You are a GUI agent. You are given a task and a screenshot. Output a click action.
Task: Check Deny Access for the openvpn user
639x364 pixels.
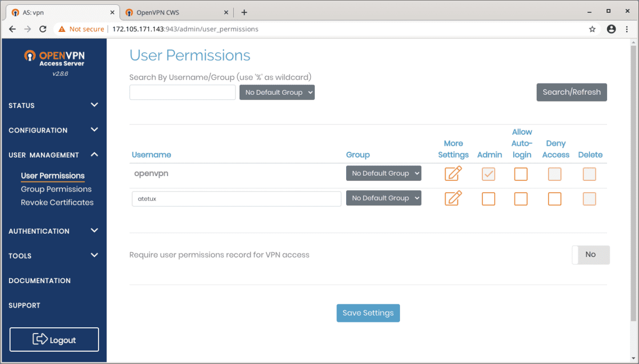(x=555, y=173)
